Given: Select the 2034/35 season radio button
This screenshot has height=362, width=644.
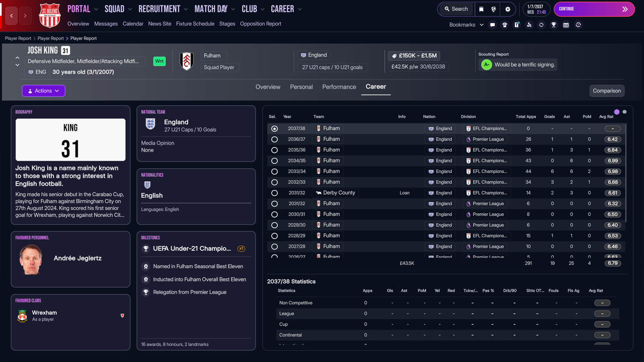Looking at the screenshot, I should coord(274,161).
